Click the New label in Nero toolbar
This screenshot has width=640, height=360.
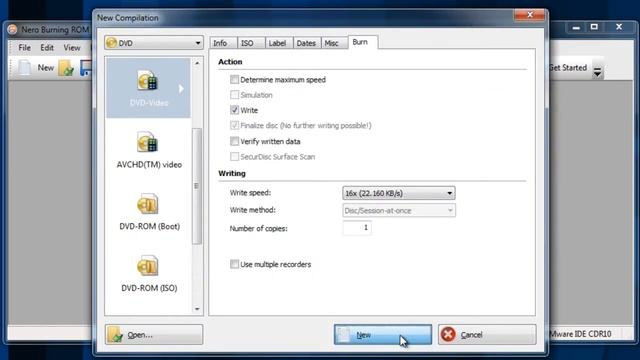coord(46,68)
